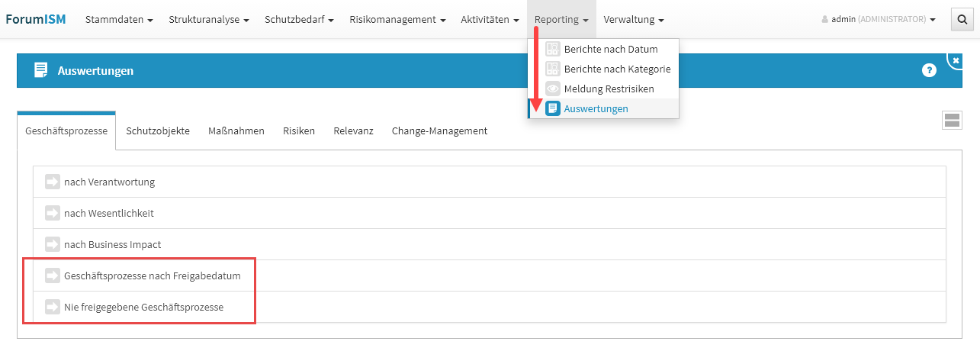Open the Strukturanalyse dropdown

tap(209, 20)
